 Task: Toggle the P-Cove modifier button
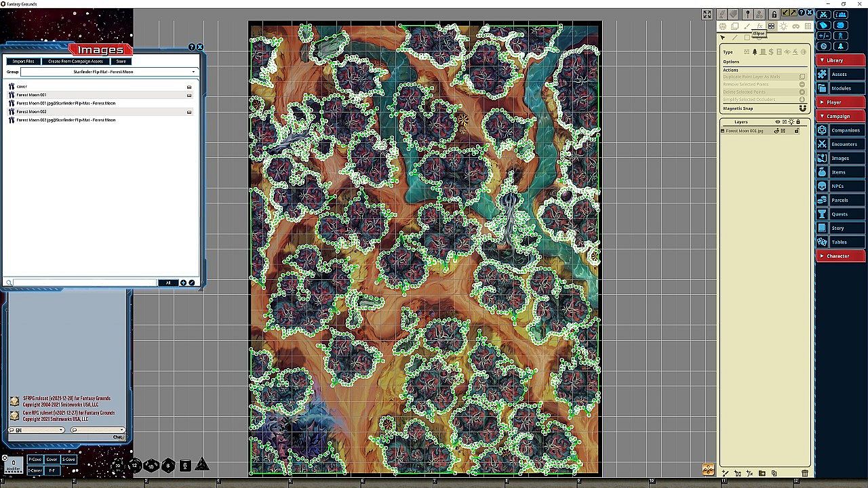(x=35, y=460)
